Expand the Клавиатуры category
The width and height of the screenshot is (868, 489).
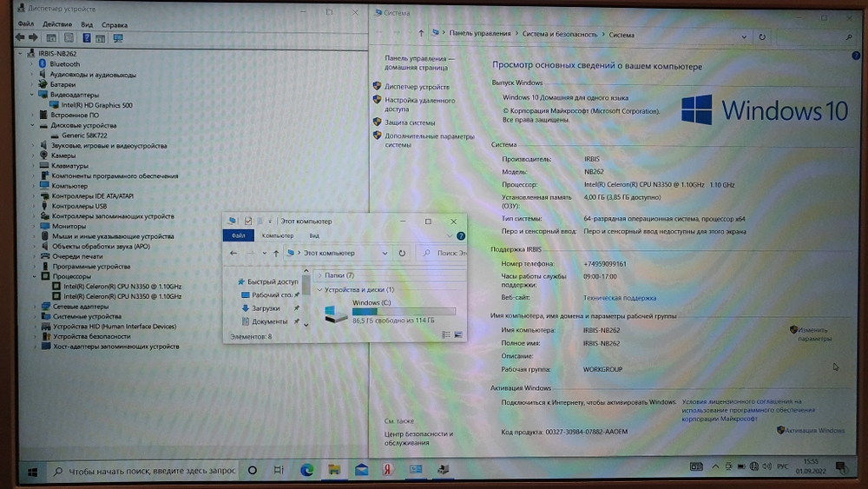(33, 166)
